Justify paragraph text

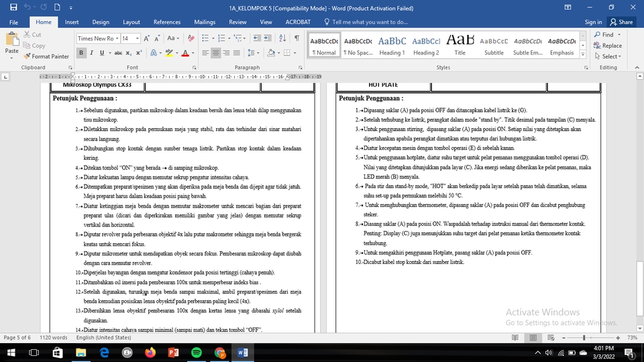tap(237, 52)
